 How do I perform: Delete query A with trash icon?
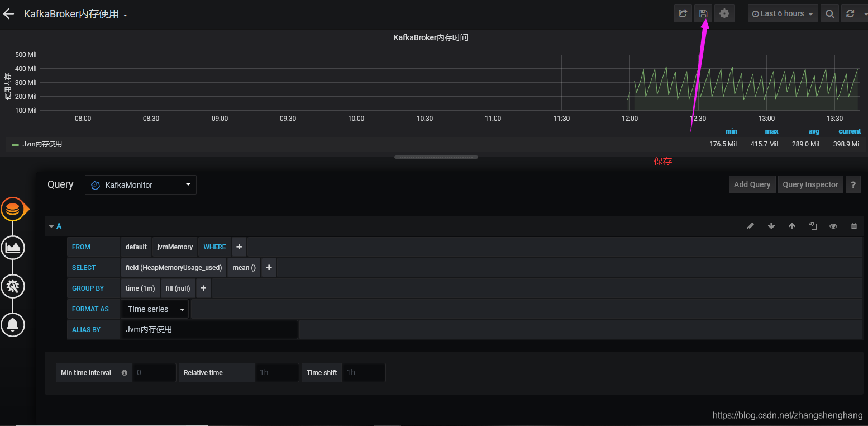(x=853, y=226)
